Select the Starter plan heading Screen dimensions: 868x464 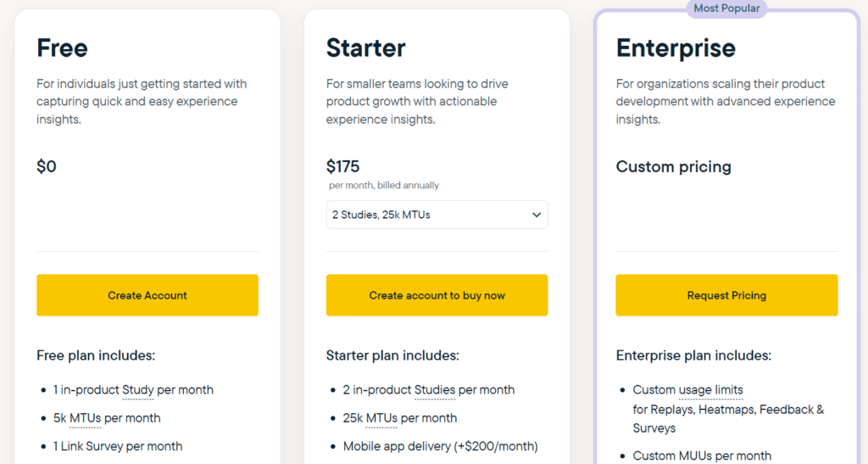pos(365,48)
